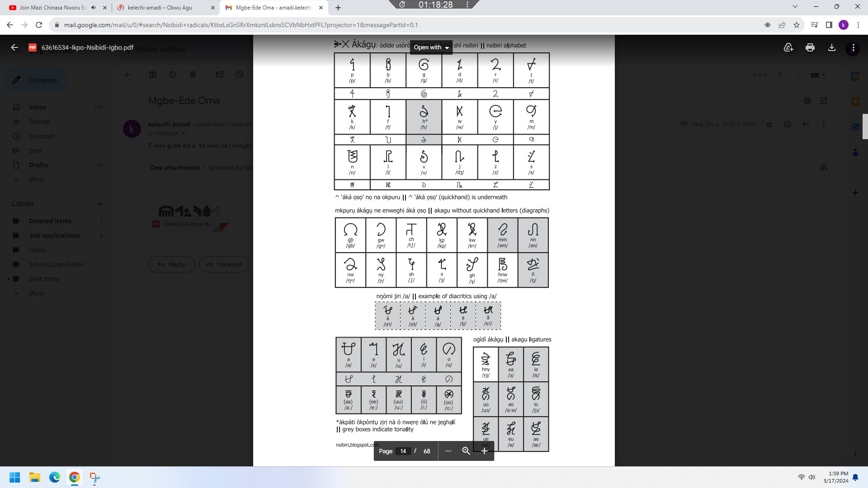Viewport: 868px width, 488px height.
Task: Open notifications bell in system tray
Action: [855, 477]
